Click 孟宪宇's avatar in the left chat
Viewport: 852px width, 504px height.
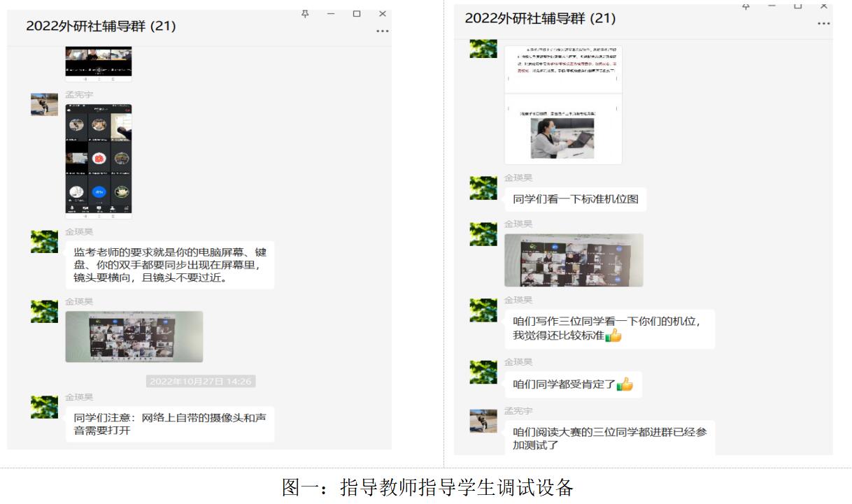click(x=44, y=104)
